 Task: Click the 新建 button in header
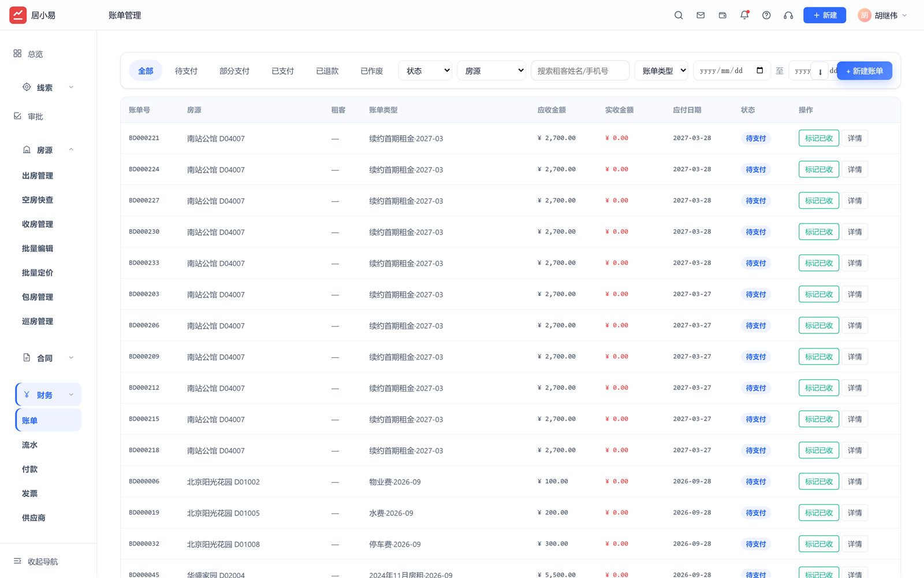coord(825,15)
